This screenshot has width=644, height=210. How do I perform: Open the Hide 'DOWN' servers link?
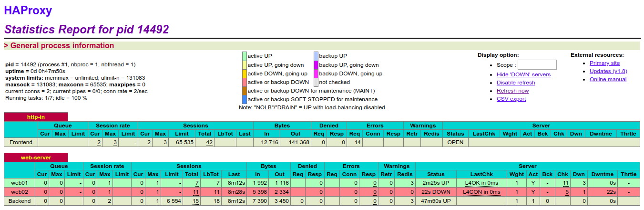point(523,74)
